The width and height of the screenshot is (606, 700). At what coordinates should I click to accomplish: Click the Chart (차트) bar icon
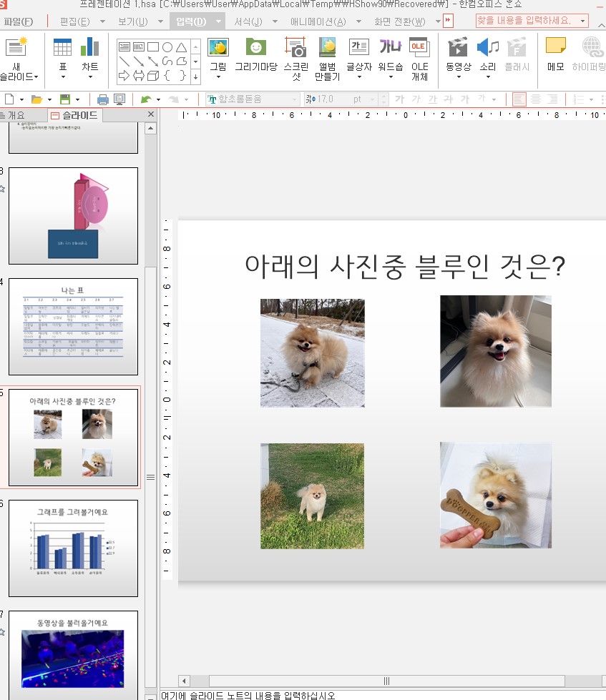pyautogui.click(x=89, y=47)
